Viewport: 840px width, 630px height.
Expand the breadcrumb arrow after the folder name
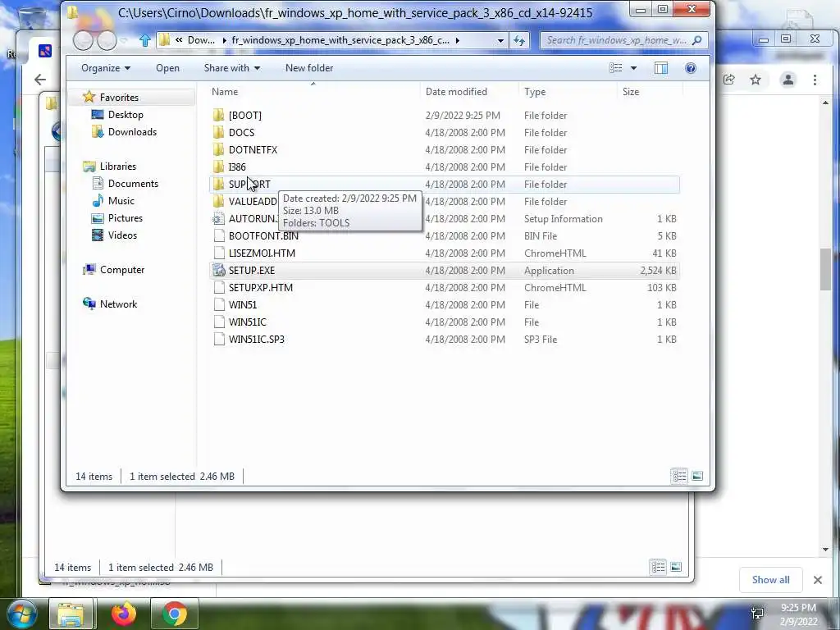[457, 40]
